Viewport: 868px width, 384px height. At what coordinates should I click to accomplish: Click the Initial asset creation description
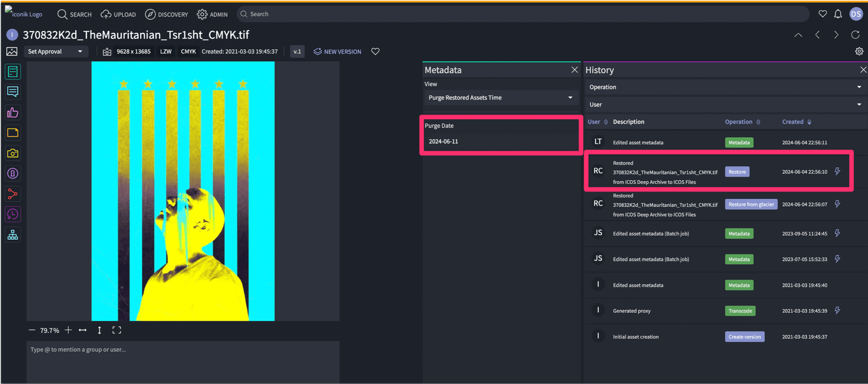tap(636, 337)
